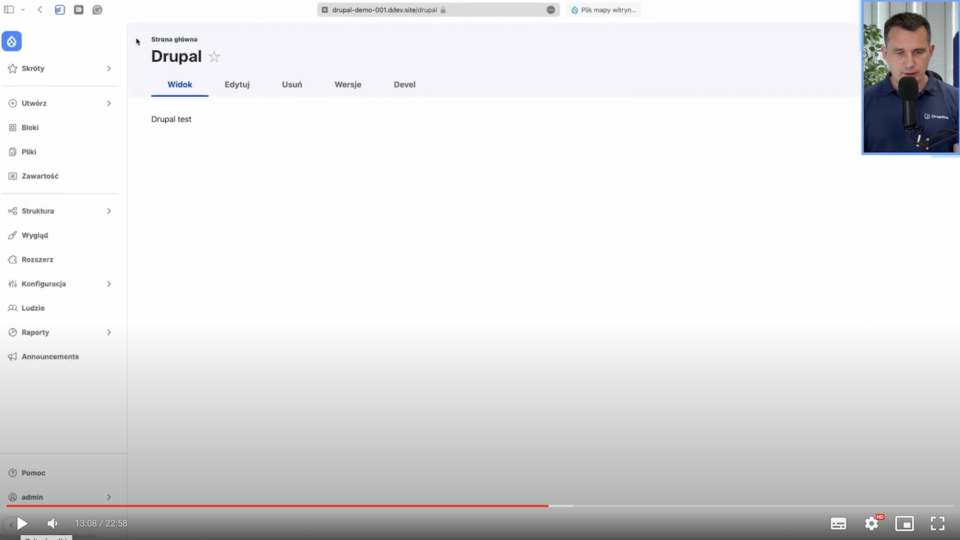This screenshot has height=540, width=960.
Task: Expand the Struktura submenu chevron
Action: point(109,211)
